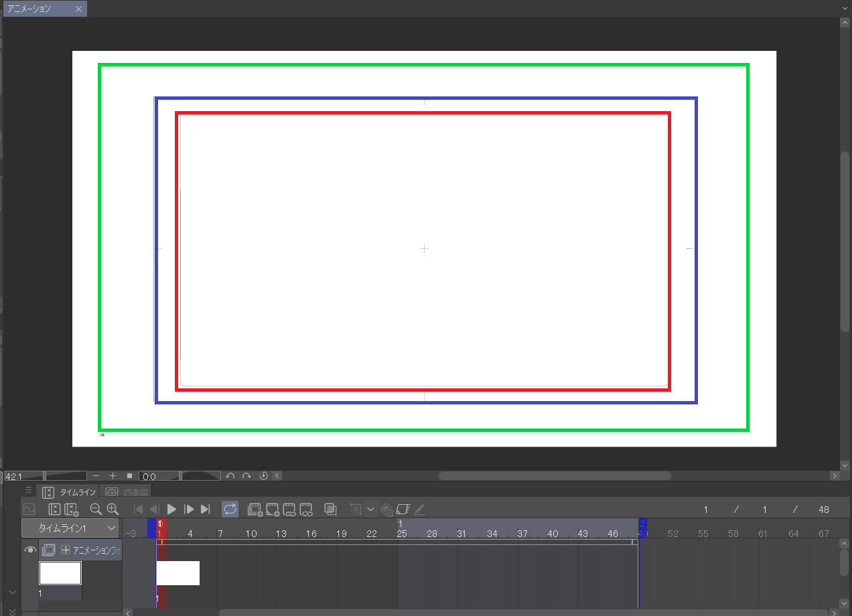Close the アニメーション document tab
This screenshot has width=852, height=616.
coord(78,9)
